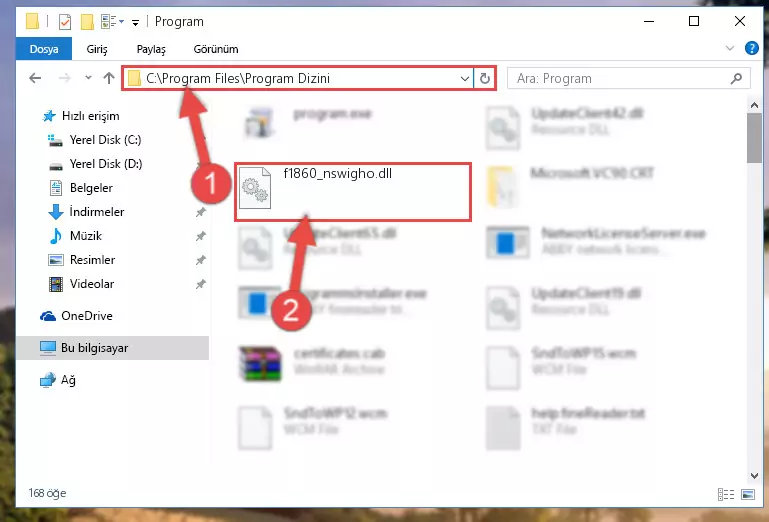Image resolution: width=769 pixels, height=522 pixels.
Task: Unpin İndirmeler using its pin icon
Action: click(x=201, y=212)
